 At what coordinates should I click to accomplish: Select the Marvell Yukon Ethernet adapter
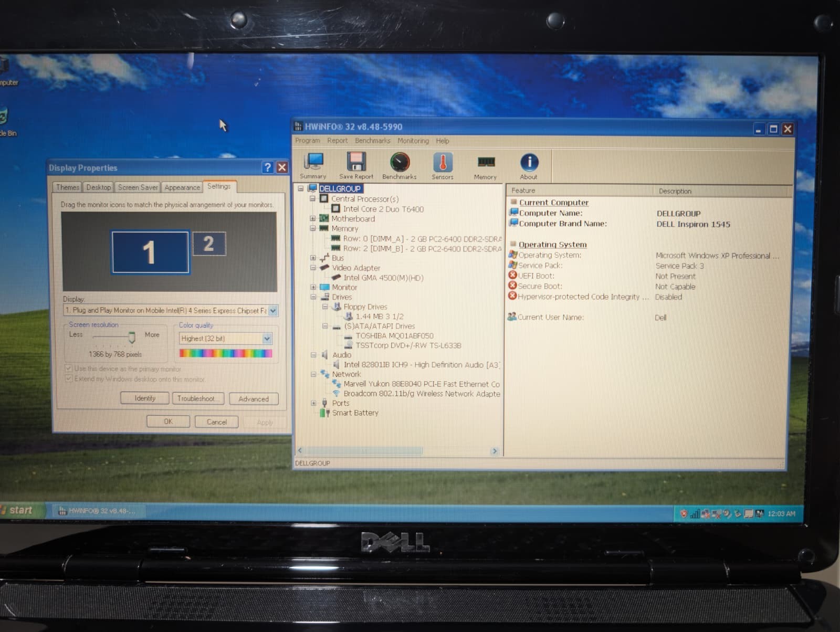coord(422,384)
